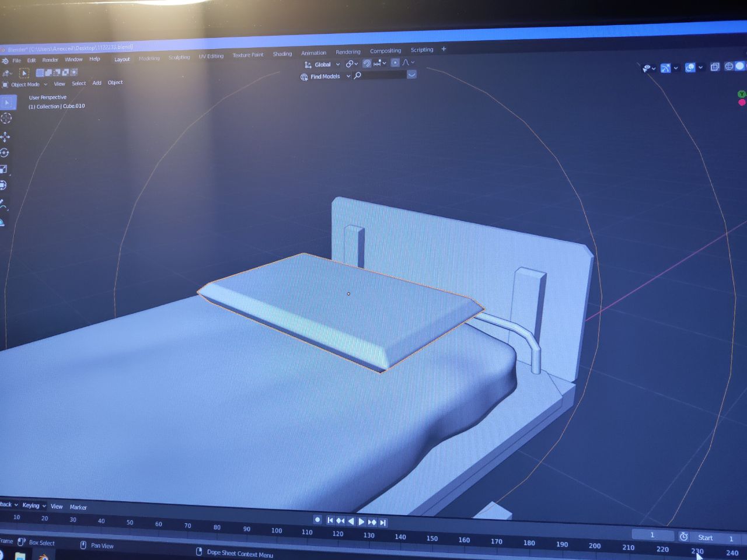Viewport: 747px width, 560px height.
Task: Click the Start frame field in timeline
Action: 716,537
